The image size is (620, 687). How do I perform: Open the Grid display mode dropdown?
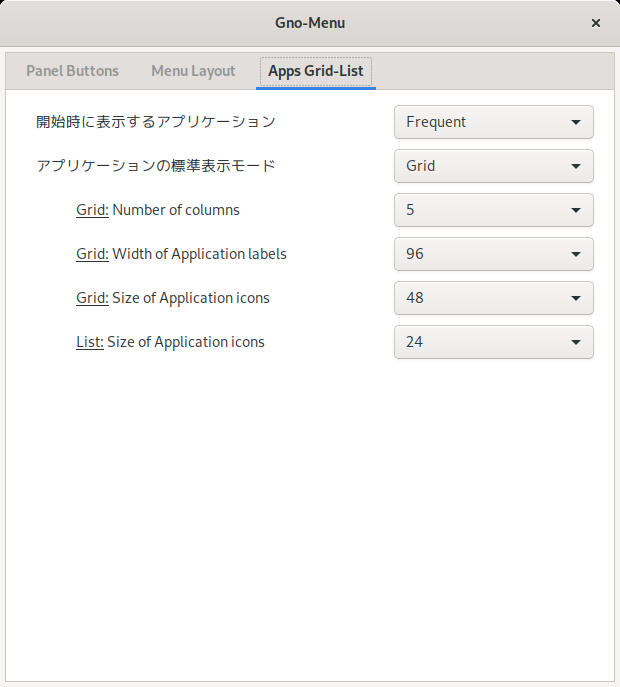[x=494, y=166]
